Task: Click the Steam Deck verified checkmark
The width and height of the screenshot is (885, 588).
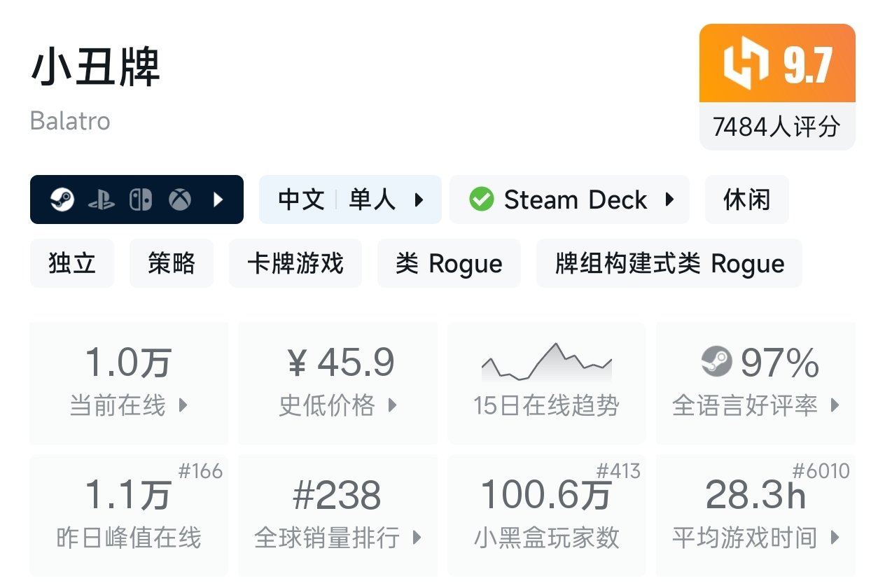Action: coord(482,199)
